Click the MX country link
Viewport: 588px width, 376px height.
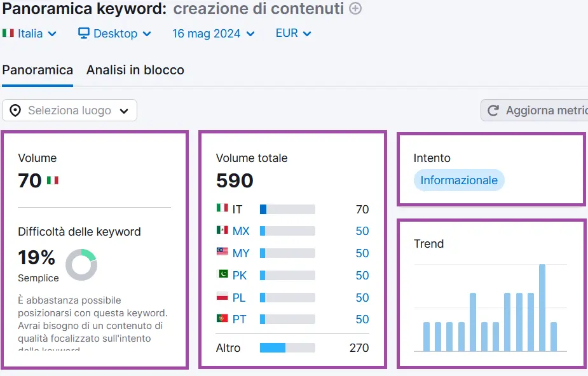pos(241,231)
